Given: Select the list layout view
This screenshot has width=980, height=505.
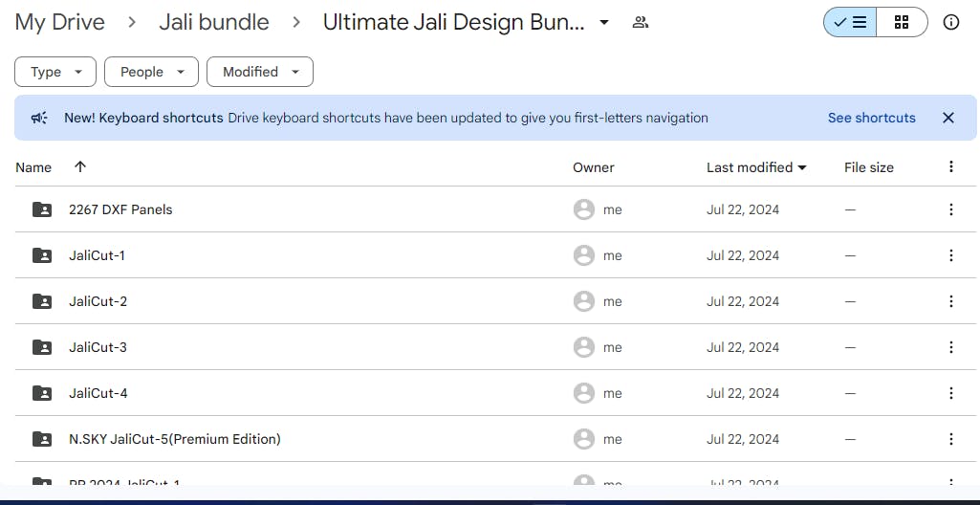Looking at the screenshot, I should pyautogui.click(x=851, y=23).
